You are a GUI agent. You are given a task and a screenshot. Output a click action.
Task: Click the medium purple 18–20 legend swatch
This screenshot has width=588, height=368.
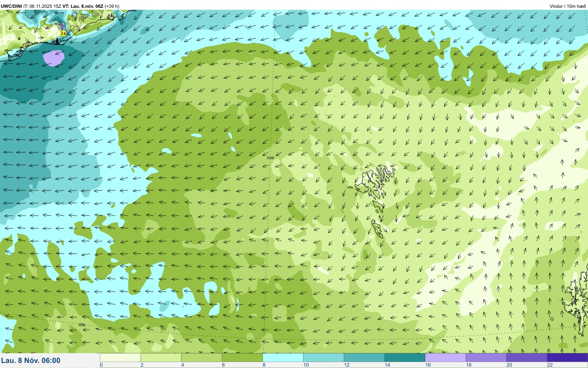point(486,357)
